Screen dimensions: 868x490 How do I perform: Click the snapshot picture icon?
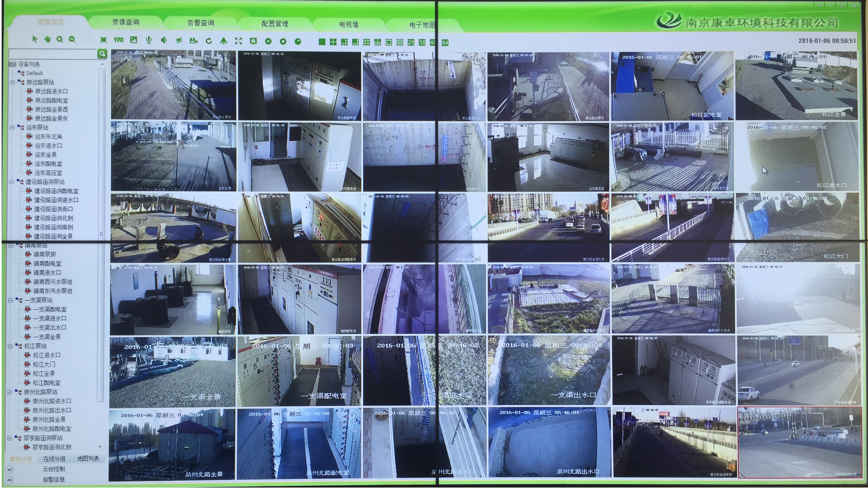click(x=133, y=40)
